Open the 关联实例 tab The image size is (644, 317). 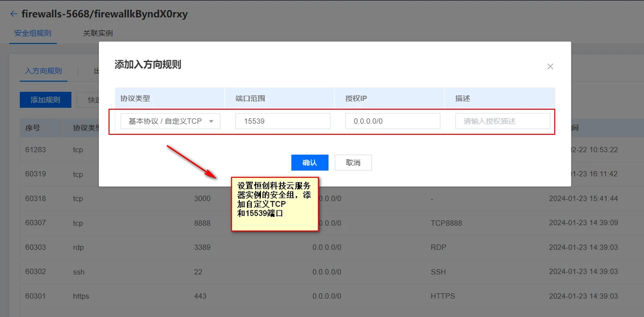[98, 34]
